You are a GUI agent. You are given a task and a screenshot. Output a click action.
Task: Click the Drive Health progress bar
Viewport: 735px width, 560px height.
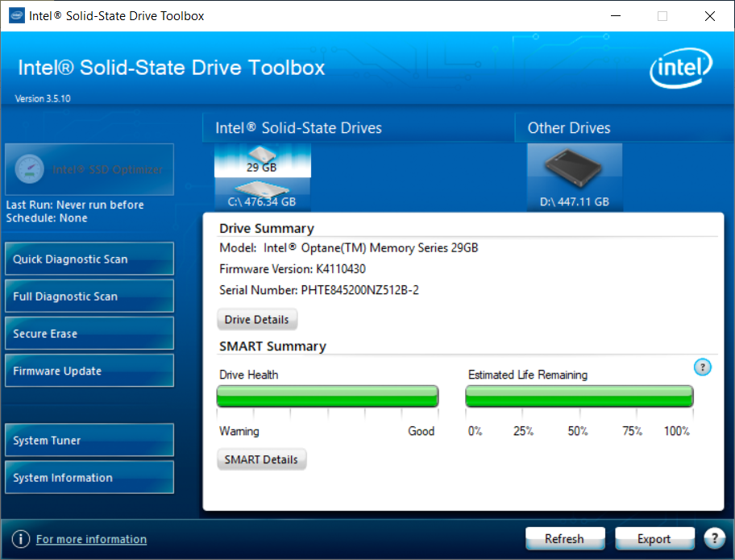328,396
